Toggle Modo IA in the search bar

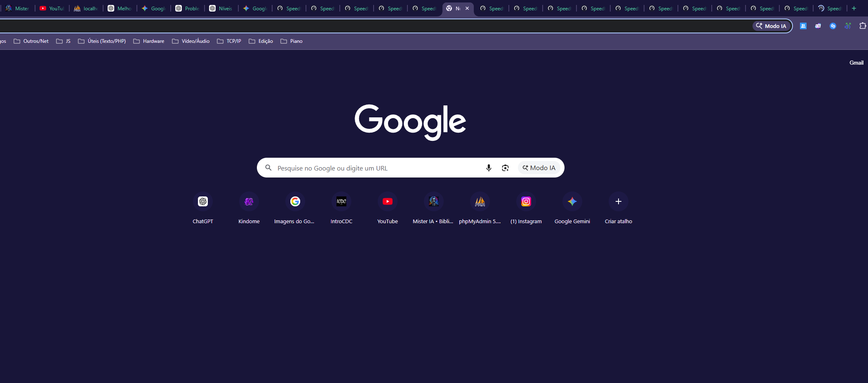(x=539, y=168)
